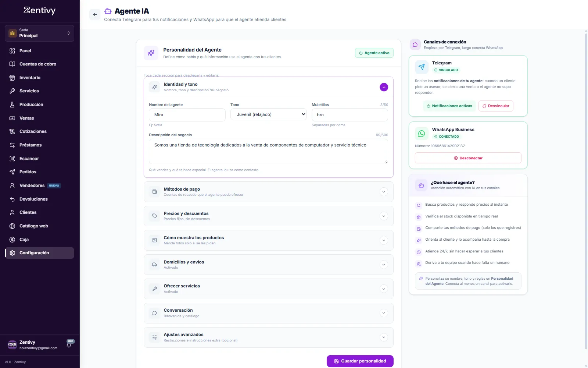The height and width of the screenshot is (368, 588).
Task: Open Producción in the sidebar
Action: (39, 105)
